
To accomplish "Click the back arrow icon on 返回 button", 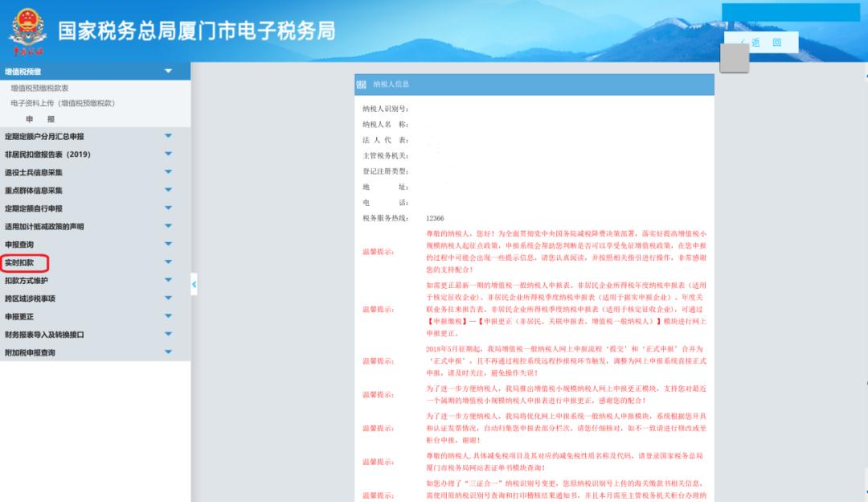I will tap(745, 42).
